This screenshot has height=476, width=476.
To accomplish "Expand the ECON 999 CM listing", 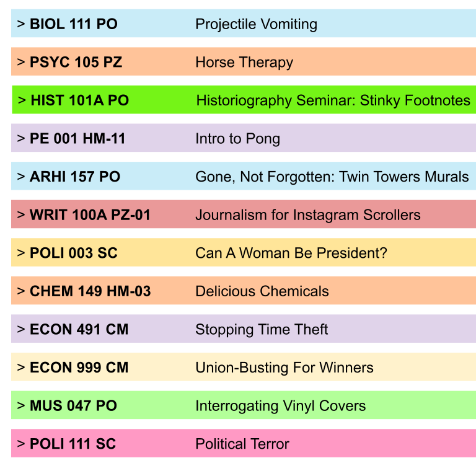I will 21,368.
